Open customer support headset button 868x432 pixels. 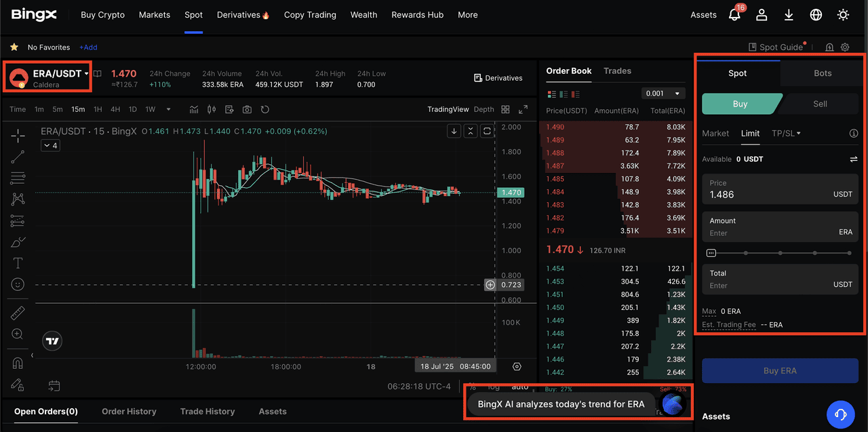coord(841,414)
